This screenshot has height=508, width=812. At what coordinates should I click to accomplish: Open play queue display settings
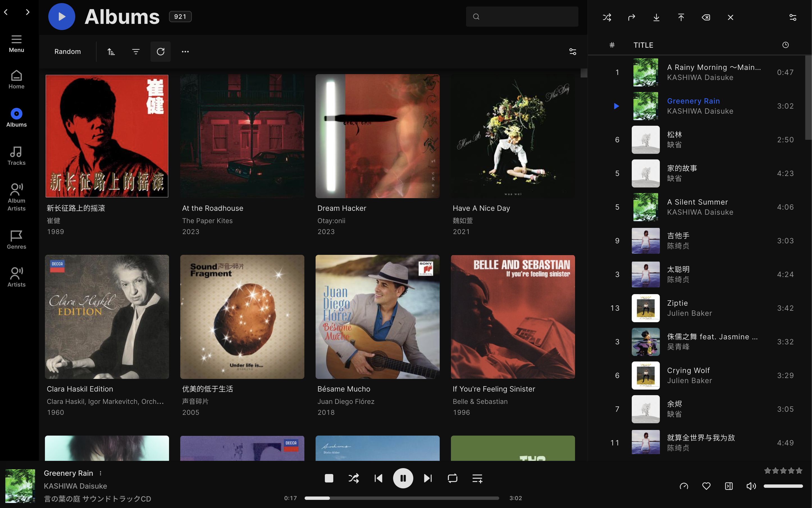point(793,17)
